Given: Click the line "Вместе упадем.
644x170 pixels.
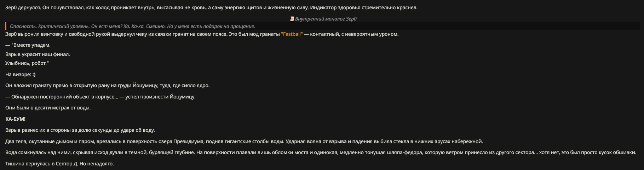Looking at the screenshot, I should pyautogui.click(x=28, y=45).
